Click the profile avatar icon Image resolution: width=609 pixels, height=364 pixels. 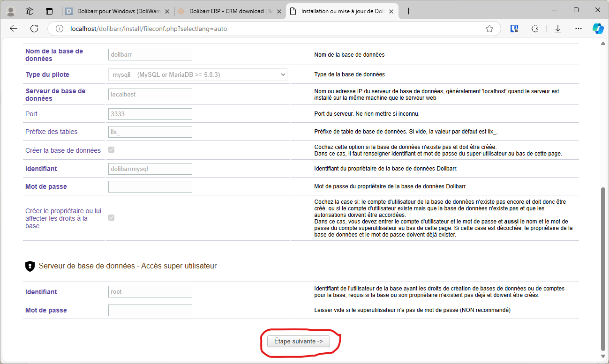[x=11, y=11]
